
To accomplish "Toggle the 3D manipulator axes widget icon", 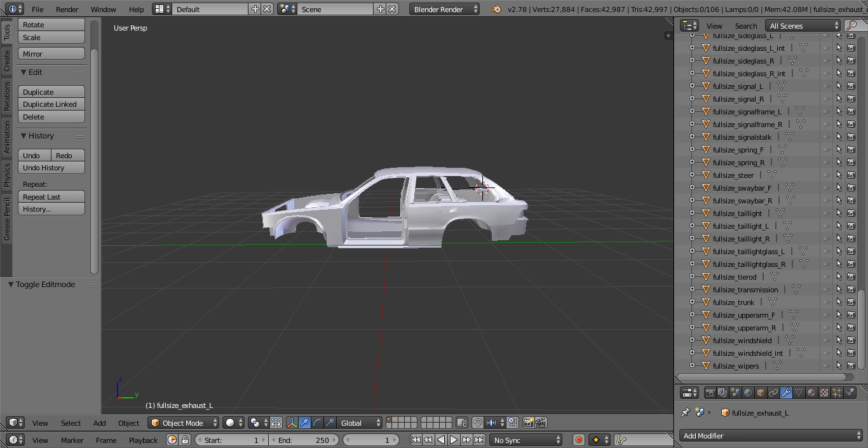I will 292,423.
